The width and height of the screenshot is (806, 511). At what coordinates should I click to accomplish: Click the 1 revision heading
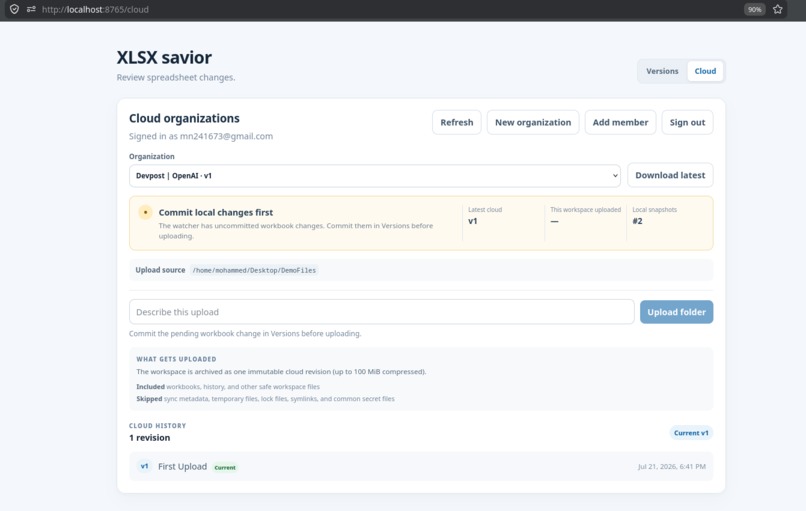pos(150,438)
